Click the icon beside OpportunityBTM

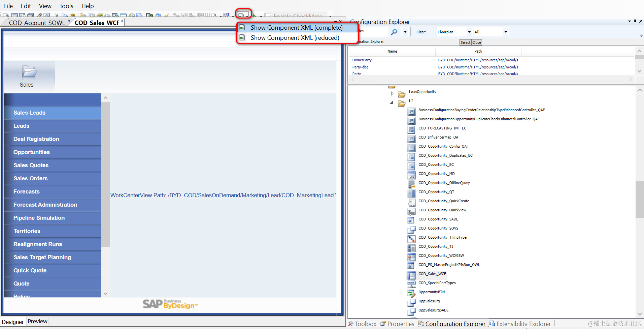tap(411, 293)
